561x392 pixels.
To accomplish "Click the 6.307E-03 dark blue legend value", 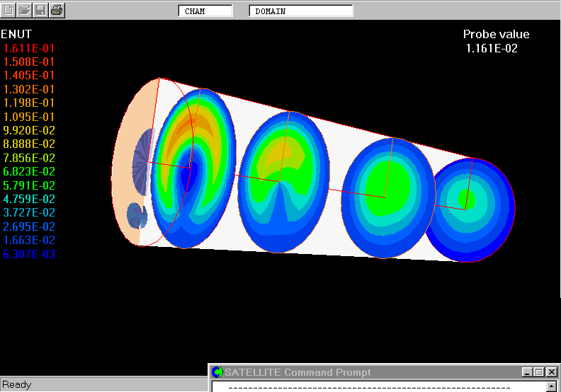I will click(29, 254).
